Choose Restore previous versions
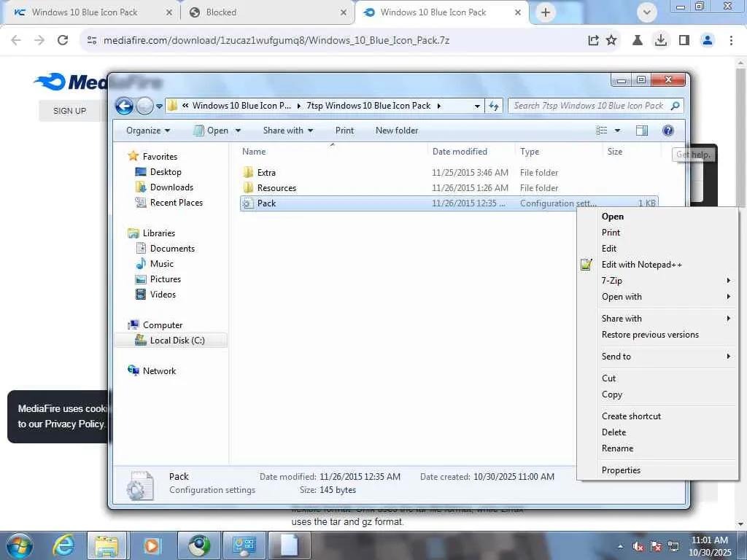The width and height of the screenshot is (747, 560). click(x=650, y=335)
